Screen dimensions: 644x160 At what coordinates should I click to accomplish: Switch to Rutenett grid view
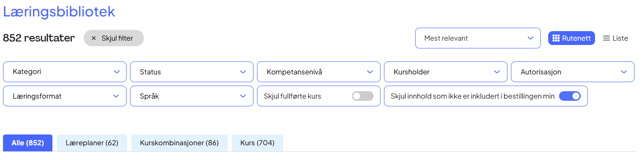[571, 38]
